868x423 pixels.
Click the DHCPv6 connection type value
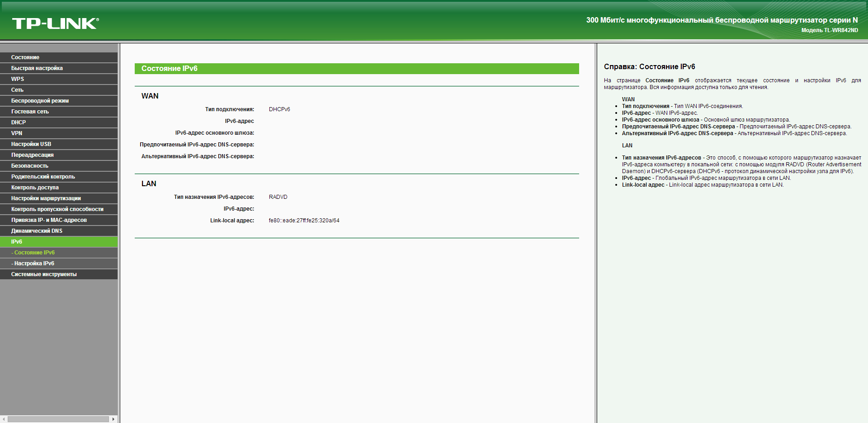279,109
